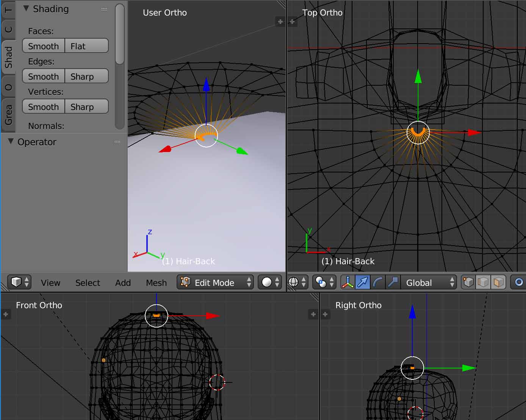
Task: Switch to the Grea tool shelf tab
Action: [8, 115]
